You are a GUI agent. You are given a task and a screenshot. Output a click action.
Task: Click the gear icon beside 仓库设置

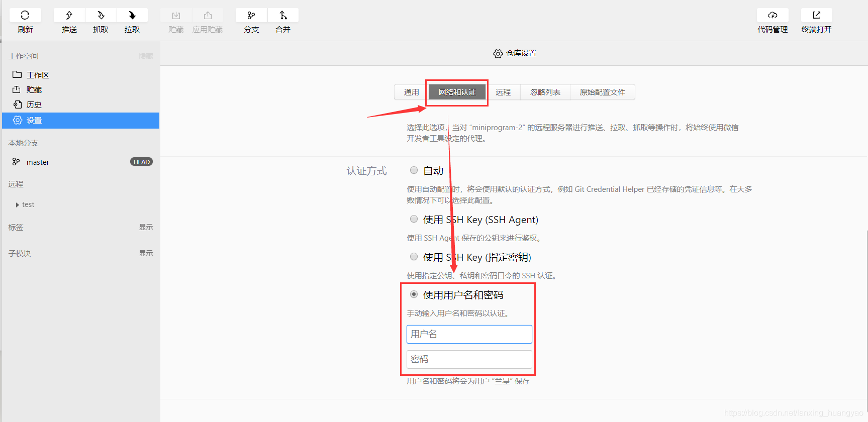(498, 54)
